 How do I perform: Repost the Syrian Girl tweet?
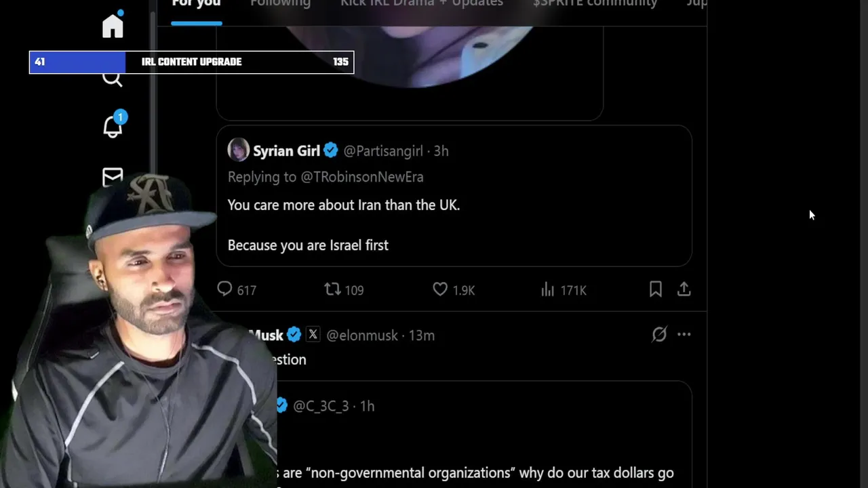344,289
